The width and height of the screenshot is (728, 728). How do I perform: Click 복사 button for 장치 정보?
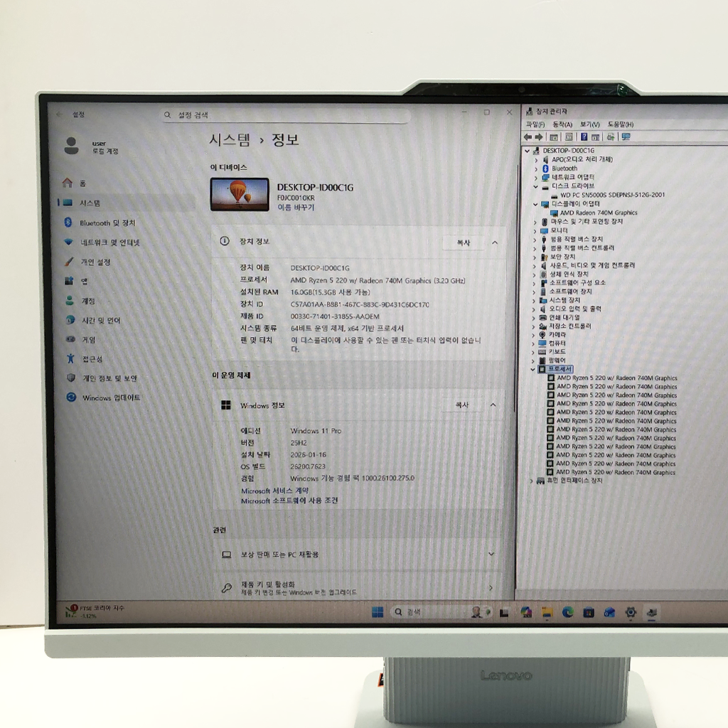coord(464,242)
